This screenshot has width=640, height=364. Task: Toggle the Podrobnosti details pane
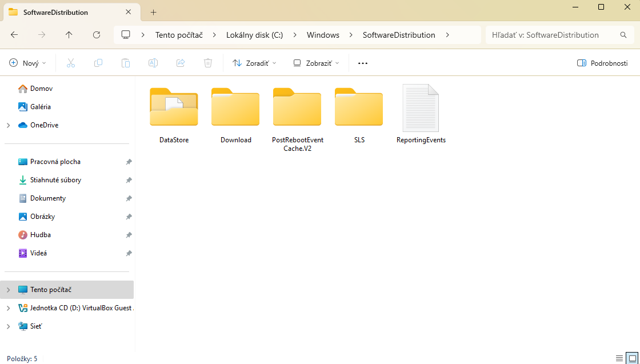602,63
